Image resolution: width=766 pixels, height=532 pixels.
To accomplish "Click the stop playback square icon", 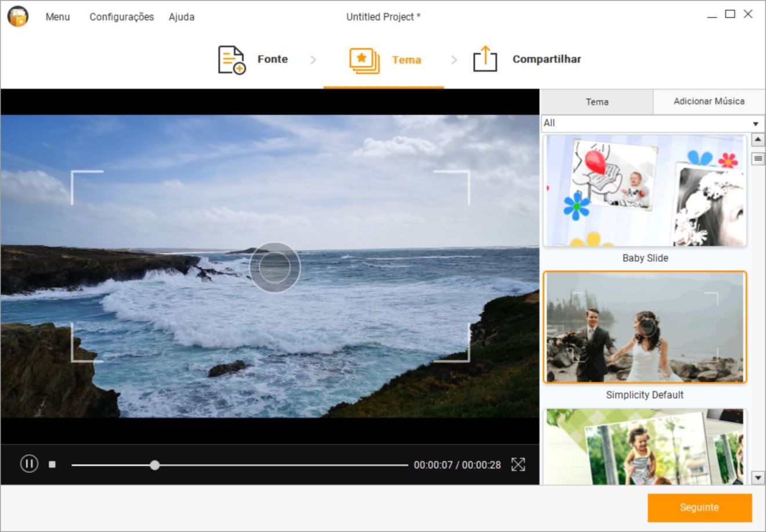I will pos(52,464).
